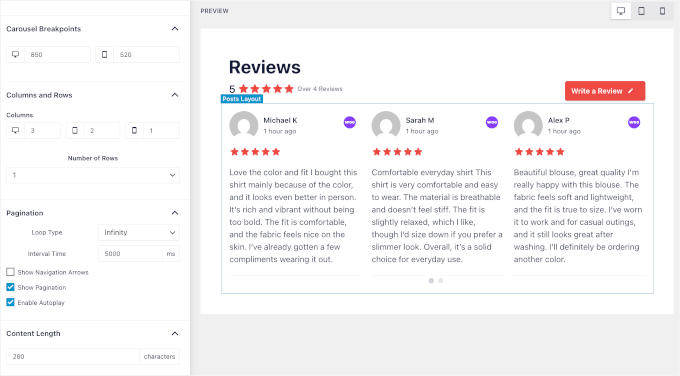The width and height of the screenshot is (680, 376).
Task: Click '1 hour ago' under Michael K
Action: click(280, 131)
